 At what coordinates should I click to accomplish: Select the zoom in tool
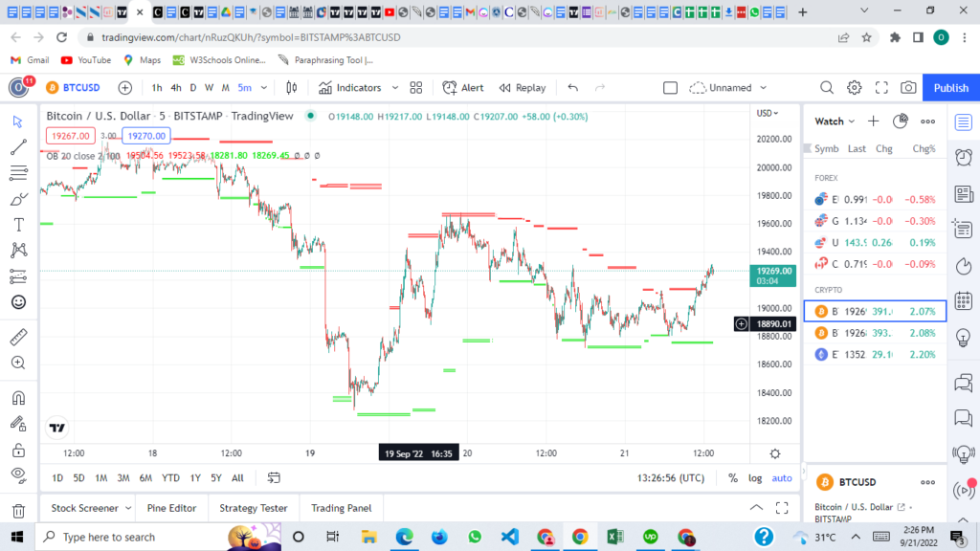(18, 363)
